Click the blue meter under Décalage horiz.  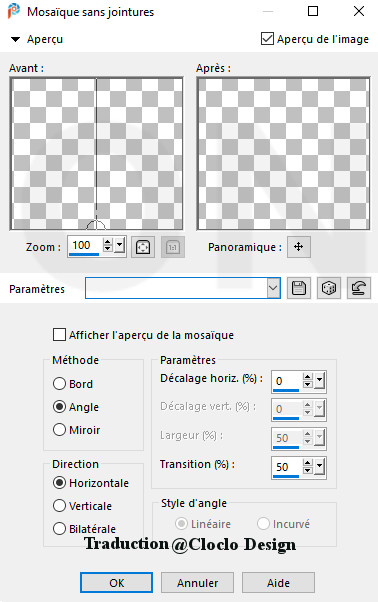pyautogui.click(x=286, y=390)
